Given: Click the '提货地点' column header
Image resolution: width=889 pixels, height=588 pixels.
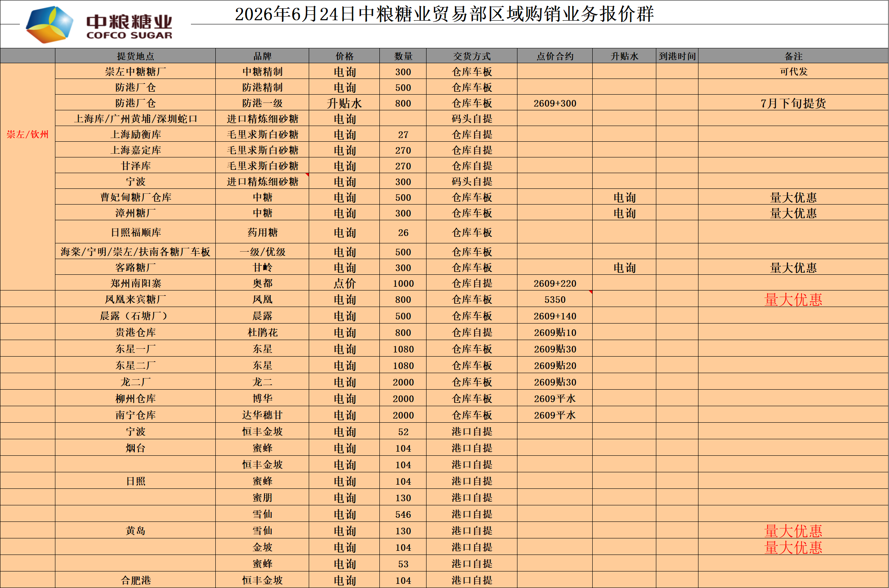Looking at the screenshot, I should 135,56.
